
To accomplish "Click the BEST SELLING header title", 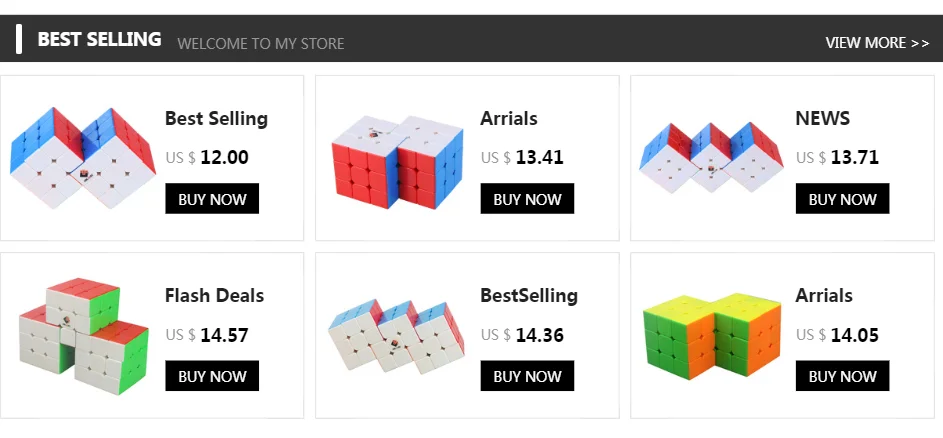I will pos(99,39).
